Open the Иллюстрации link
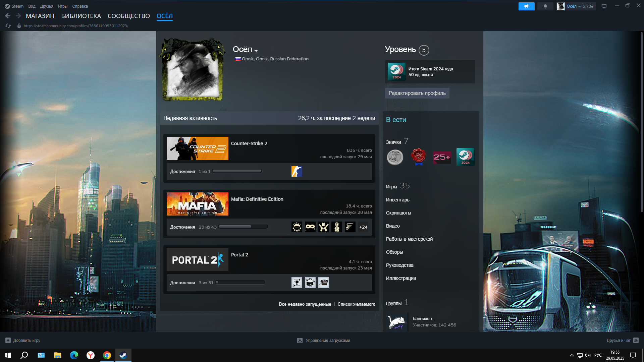 coord(401,278)
